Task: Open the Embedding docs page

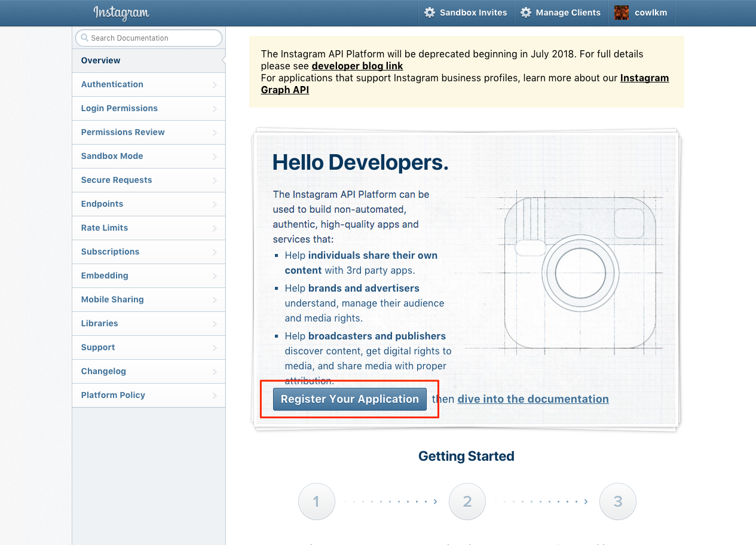Action: [x=149, y=275]
